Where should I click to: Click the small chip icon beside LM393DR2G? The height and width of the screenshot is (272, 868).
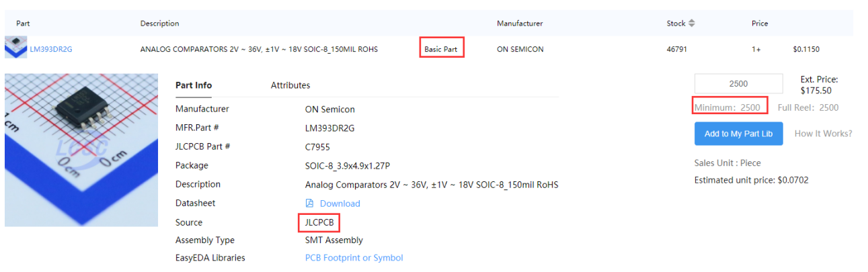pyautogui.click(x=15, y=47)
